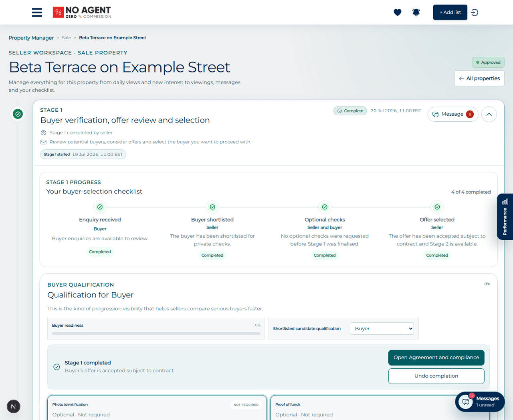This screenshot has height=420, width=513.
Task: Click Completed badge under Enquiry received
Action: coord(100,252)
